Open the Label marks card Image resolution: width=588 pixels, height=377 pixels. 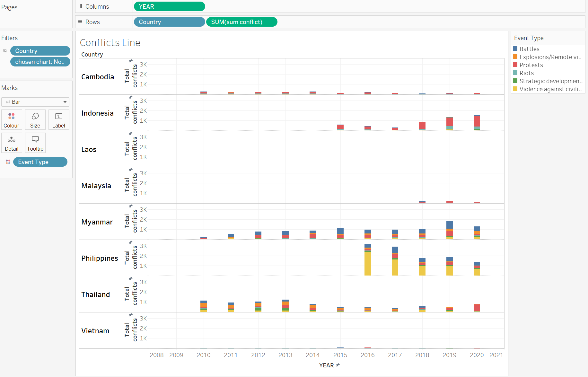coord(58,119)
